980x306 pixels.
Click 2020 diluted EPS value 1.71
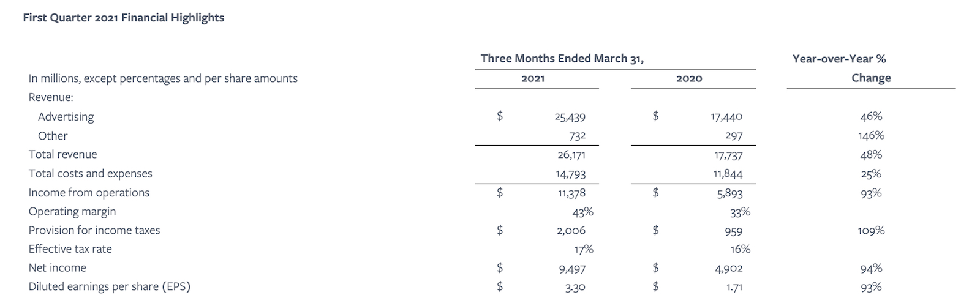pos(734,287)
